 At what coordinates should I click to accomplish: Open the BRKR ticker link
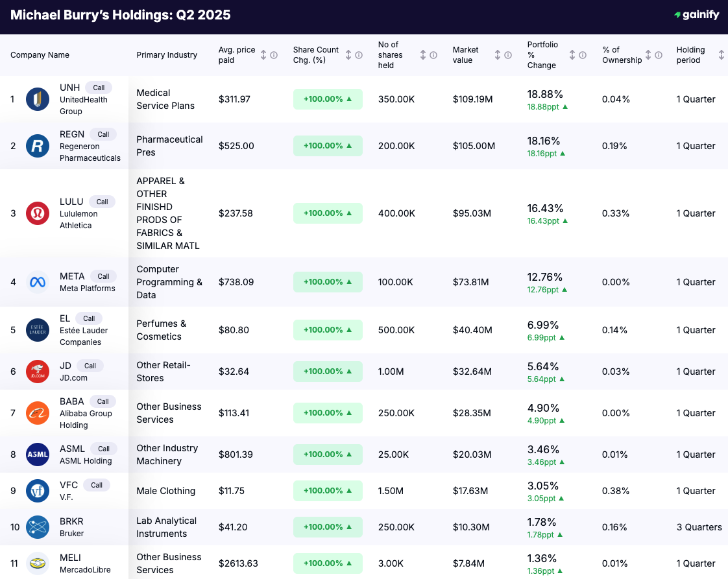click(71, 521)
